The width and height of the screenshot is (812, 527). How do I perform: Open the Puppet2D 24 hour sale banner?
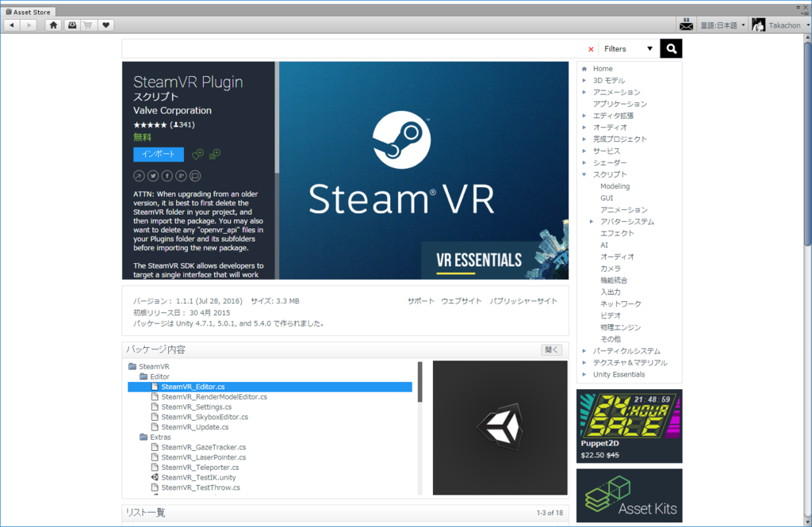[629, 426]
